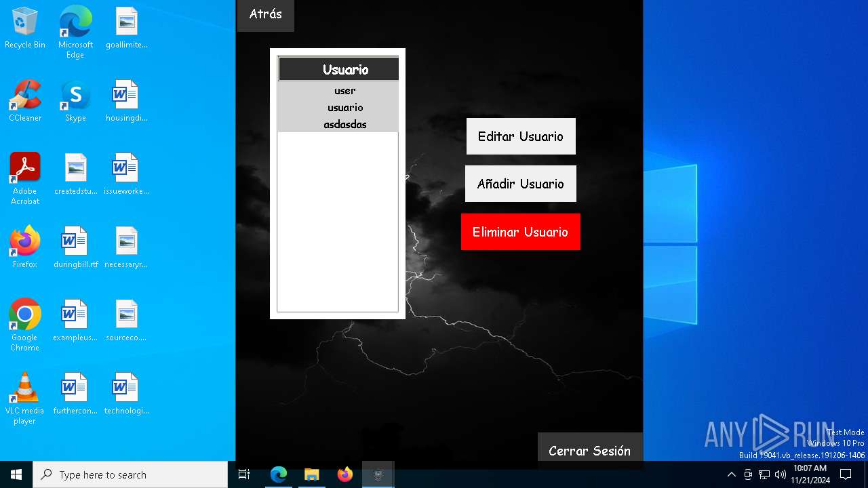Select issueworke Word document icon
The image size is (868, 488).
[x=126, y=175]
